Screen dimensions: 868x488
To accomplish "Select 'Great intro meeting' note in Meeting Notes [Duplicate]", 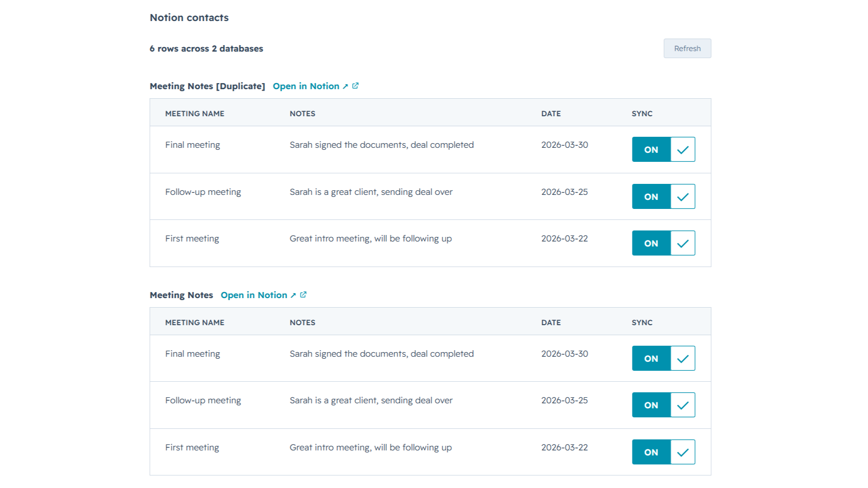I will coord(370,238).
